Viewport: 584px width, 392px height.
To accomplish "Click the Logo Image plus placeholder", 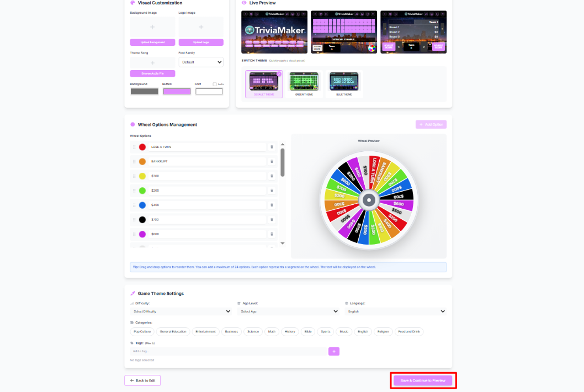I will pos(201,27).
